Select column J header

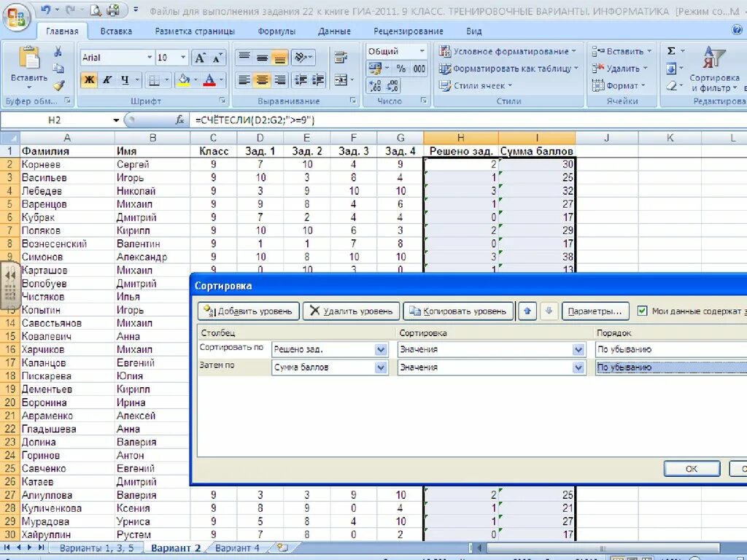(x=606, y=138)
